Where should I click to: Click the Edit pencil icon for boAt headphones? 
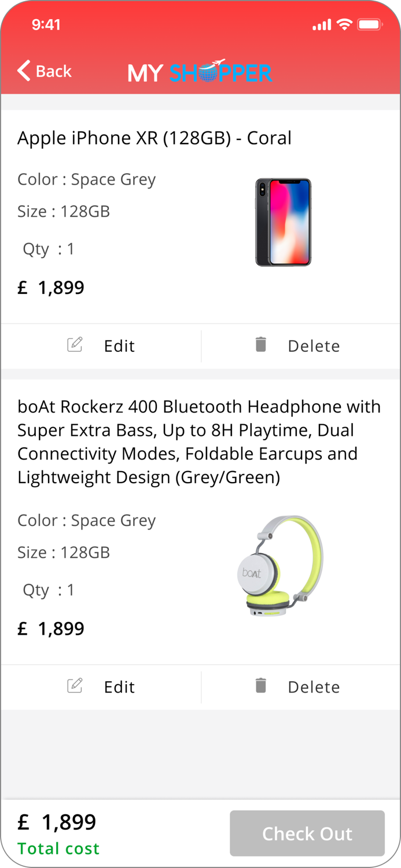pyautogui.click(x=75, y=686)
